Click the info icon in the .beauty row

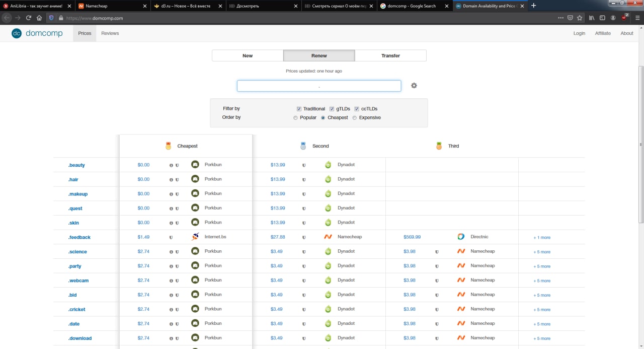(171, 165)
